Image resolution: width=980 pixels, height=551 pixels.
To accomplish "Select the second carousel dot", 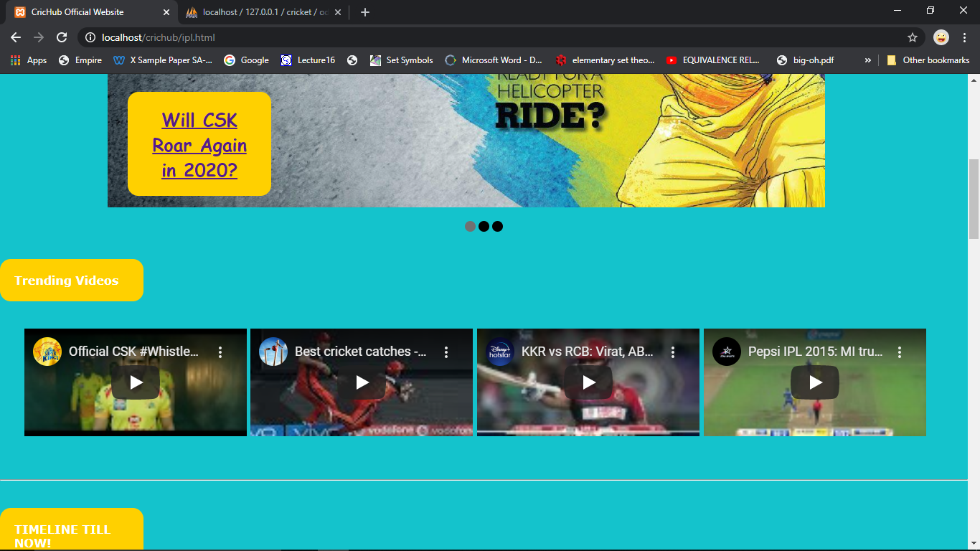I will [484, 227].
